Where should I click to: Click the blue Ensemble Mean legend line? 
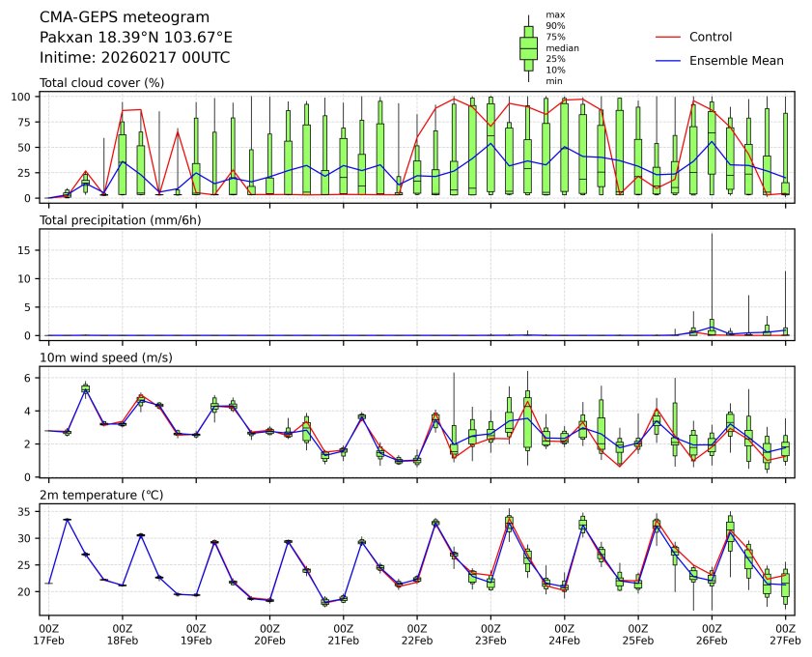tap(668, 60)
